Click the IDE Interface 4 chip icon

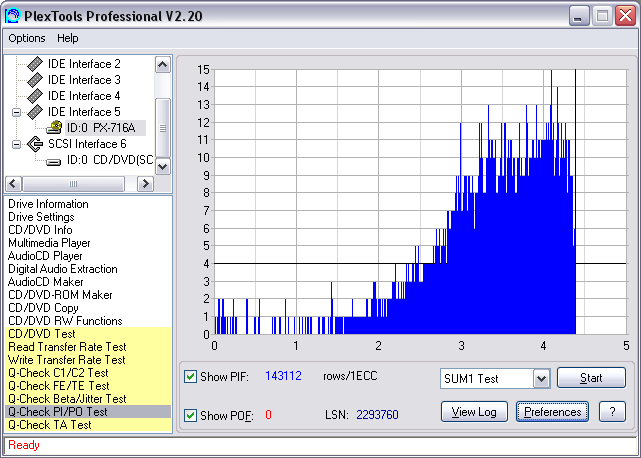[35, 96]
